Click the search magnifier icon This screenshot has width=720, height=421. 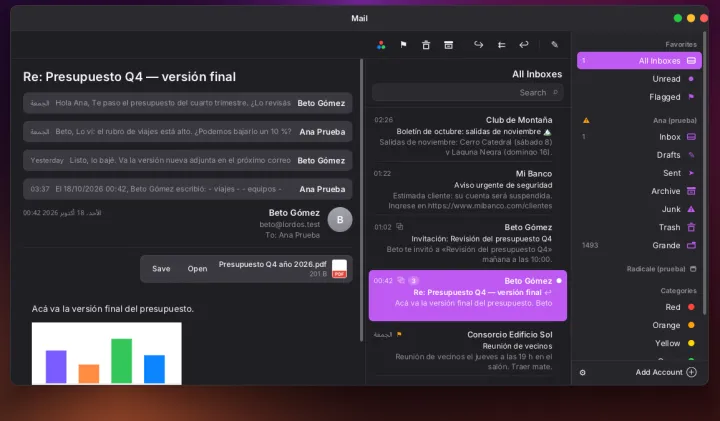tap(555, 92)
